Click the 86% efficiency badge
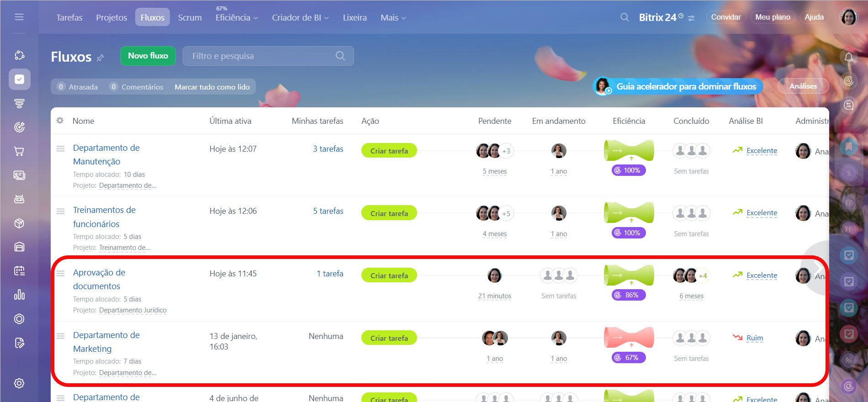Screen dimensions: 868x402 click(629, 295)
